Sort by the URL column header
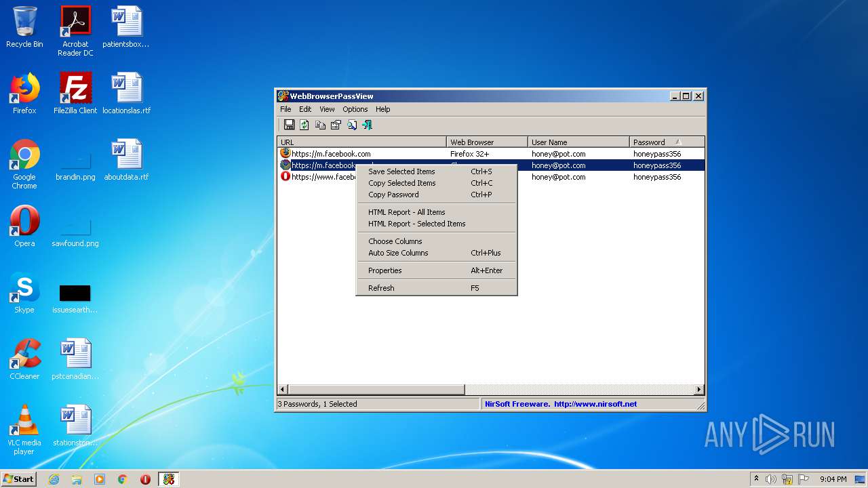Image resolution: width=868 pixels, height=488 pixels. [362, 142]
